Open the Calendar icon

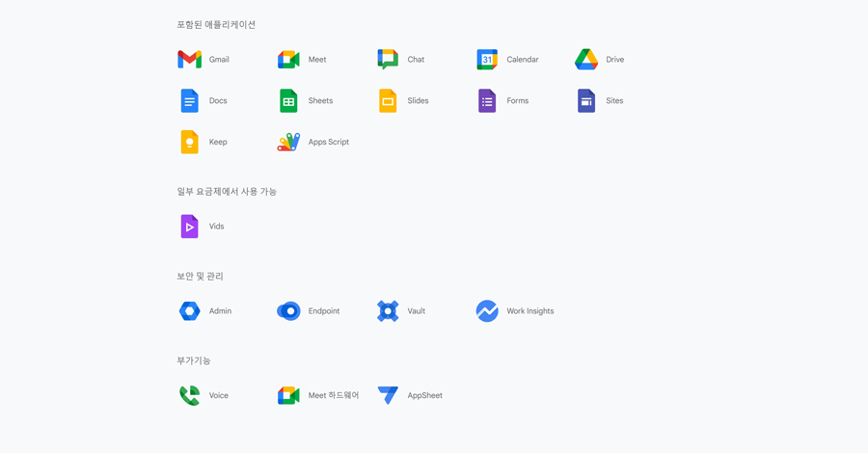tap(487, 59)
